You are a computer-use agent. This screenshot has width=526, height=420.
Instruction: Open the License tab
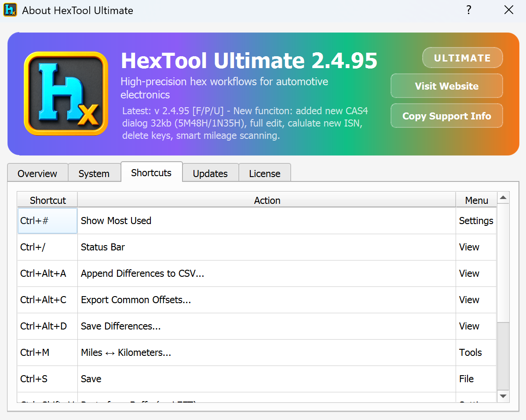coord(265,173)
